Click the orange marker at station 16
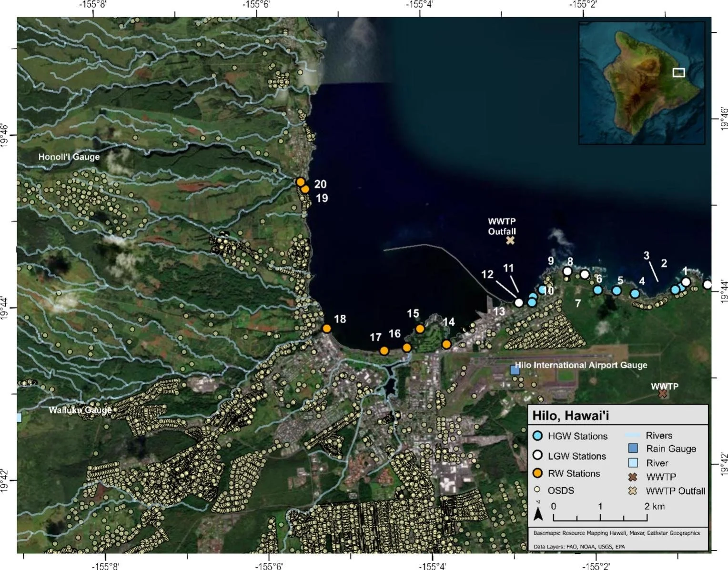This screenshot has width=728, height=570. point(406,348)
